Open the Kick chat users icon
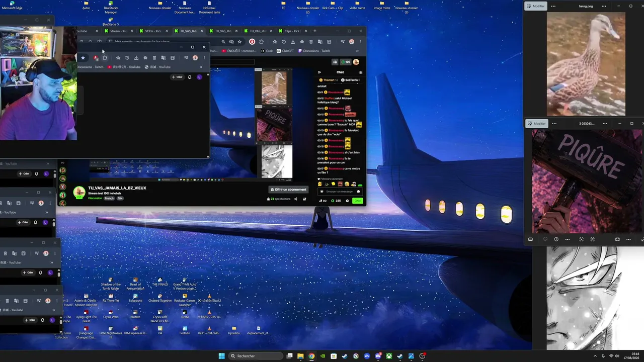The height and width of the screenshot is (362, 644). click(361, 72)
